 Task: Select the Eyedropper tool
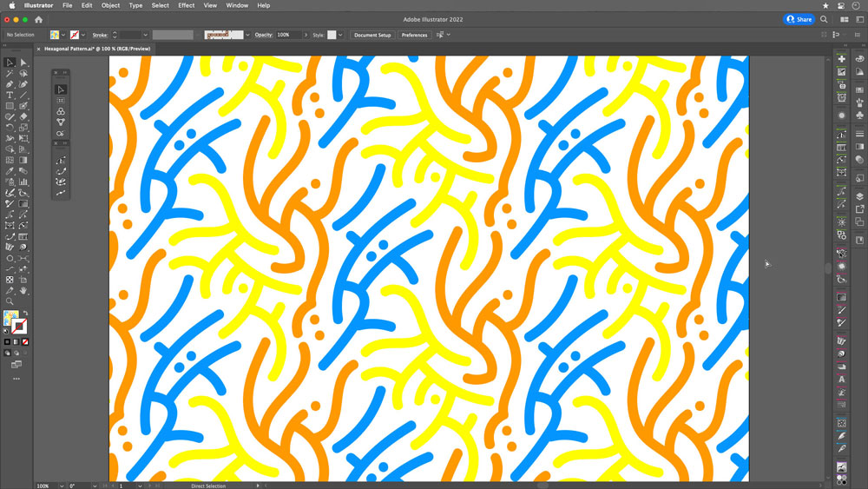(x=10, y=171)
